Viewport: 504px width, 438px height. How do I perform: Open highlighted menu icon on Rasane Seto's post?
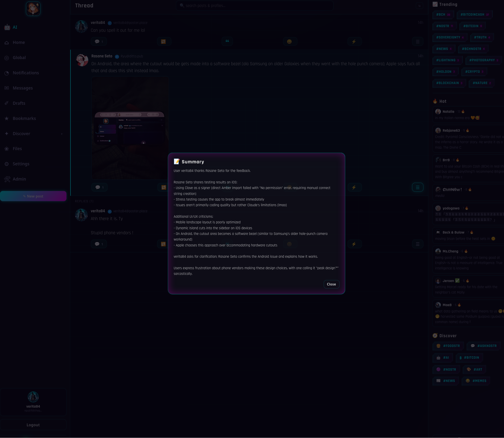point(418,187)
